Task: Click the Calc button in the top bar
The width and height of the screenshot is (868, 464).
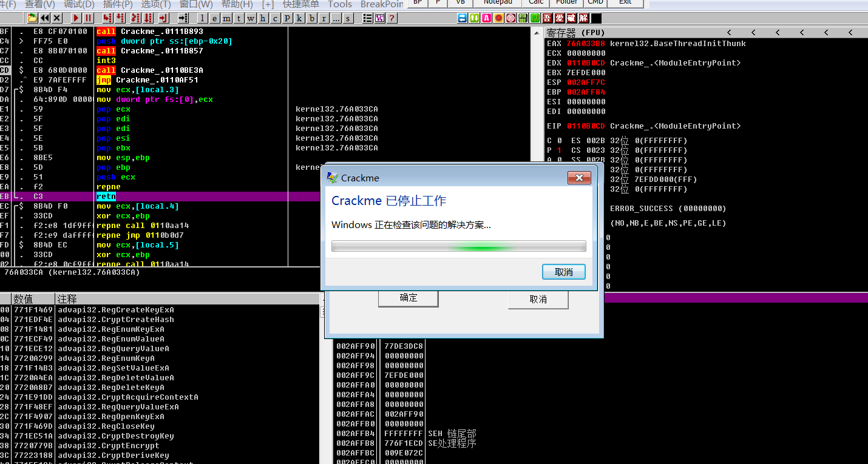Action: (x=536, y=2)
